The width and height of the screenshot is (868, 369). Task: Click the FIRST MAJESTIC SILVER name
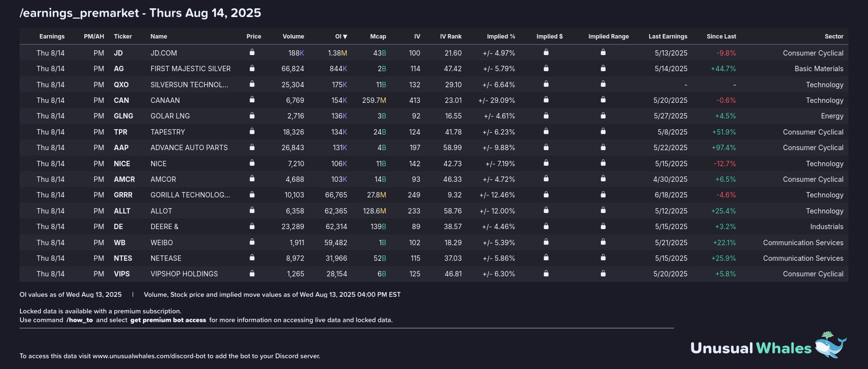click(x=191, y=69)
